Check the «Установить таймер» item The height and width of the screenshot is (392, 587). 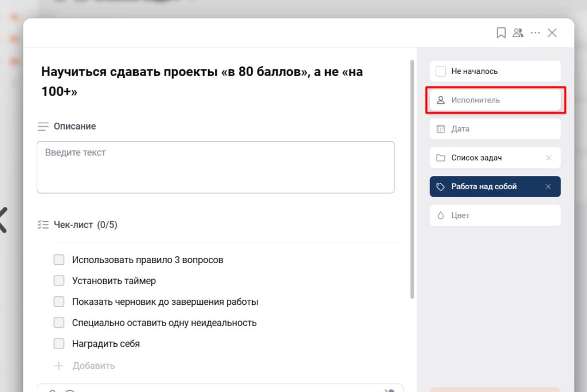tap(59, 281)
